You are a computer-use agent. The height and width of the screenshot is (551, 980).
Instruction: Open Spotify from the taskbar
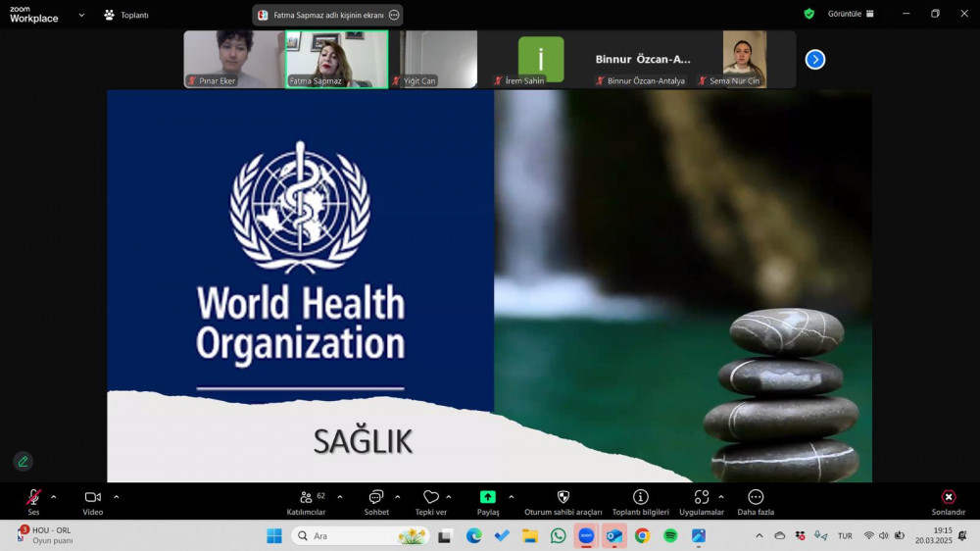point(670,536)
